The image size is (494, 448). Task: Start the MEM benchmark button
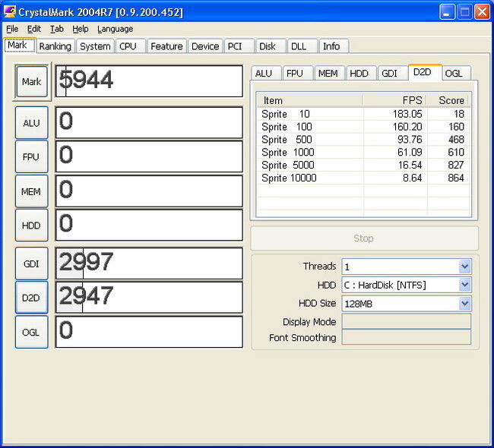[31, 191]
